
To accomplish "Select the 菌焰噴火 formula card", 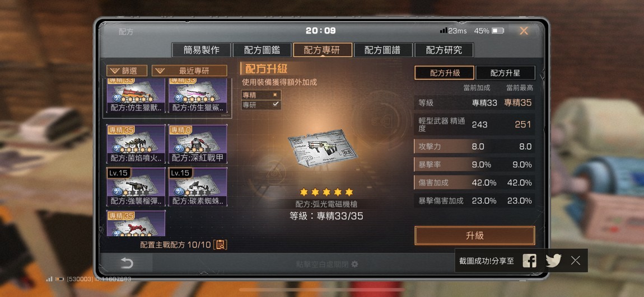I will coord(136,144).
